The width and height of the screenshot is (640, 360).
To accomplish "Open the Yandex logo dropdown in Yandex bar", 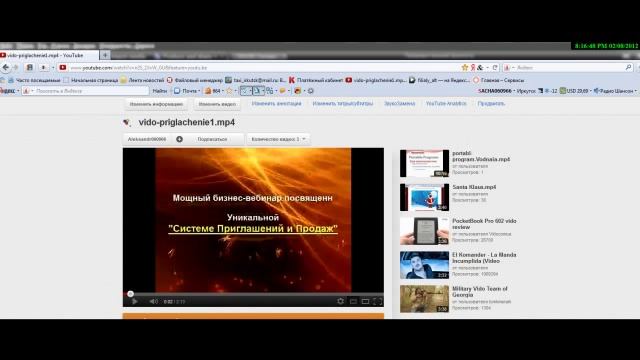I will [9, 91].
